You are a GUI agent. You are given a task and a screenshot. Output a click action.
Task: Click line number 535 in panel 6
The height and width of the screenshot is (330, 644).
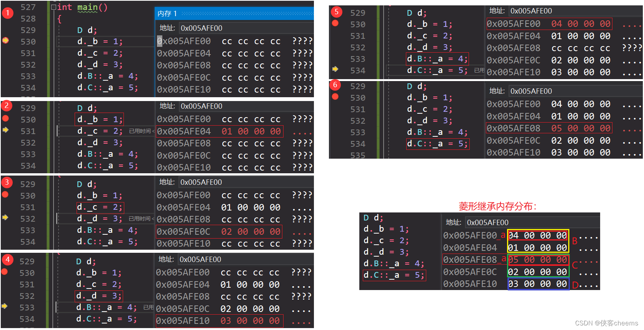coord(358,155)
